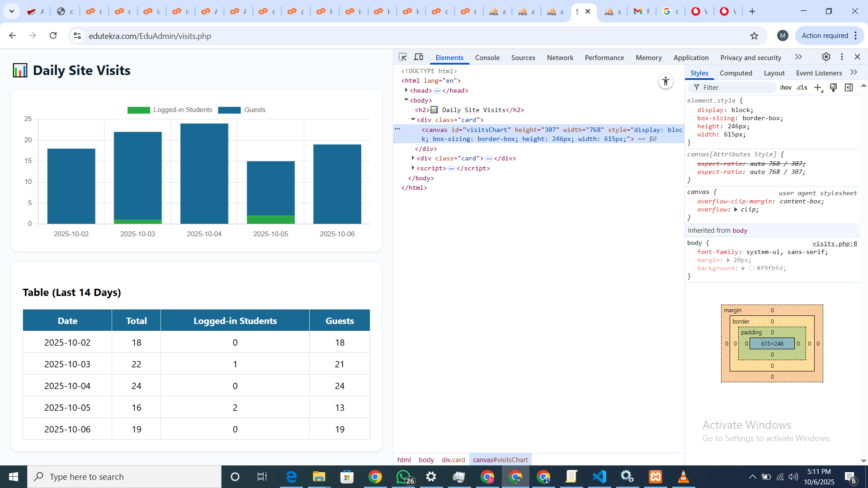Toggle the .cls element classes pane
868x488 pixels.
(x=802, y=88)
